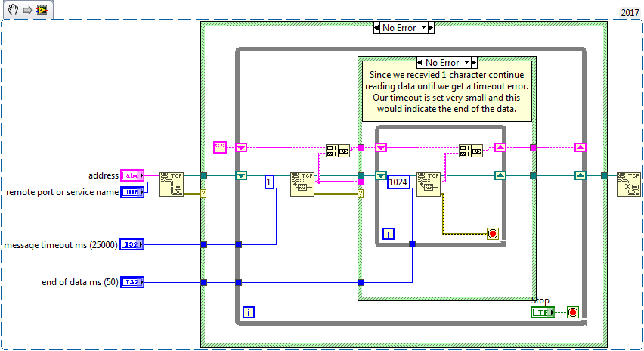Click the outer loop iteration terminal
The height and width of the screenshot is (351, 644).
249,312
